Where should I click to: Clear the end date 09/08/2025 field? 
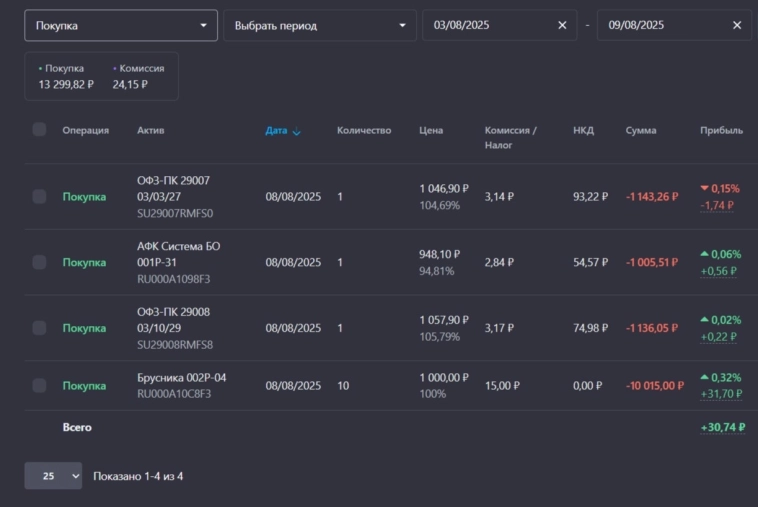click(737, 25)
